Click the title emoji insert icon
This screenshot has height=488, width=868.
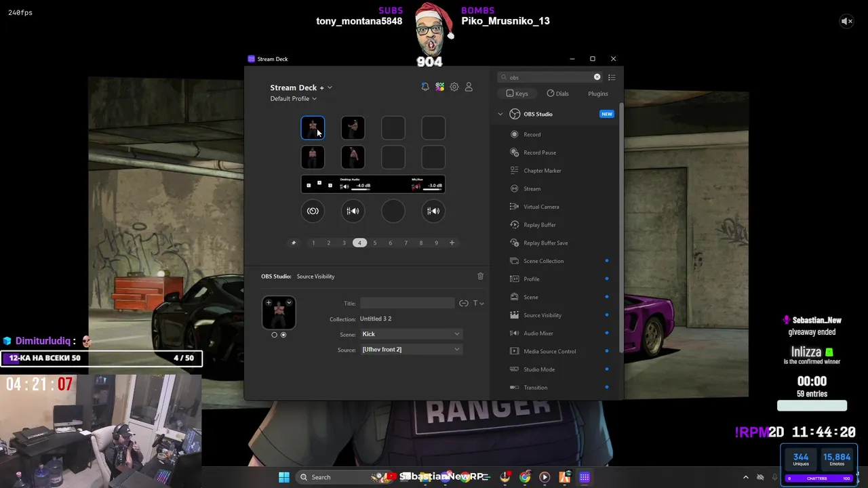pyautogui.click(x=464, y=303)
